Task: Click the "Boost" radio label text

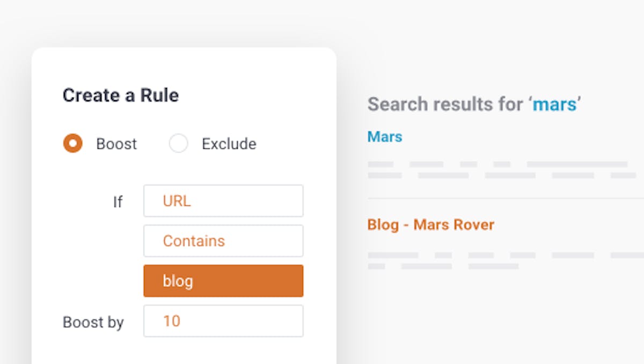Action: pyautogui.click(x=116, y=144)
